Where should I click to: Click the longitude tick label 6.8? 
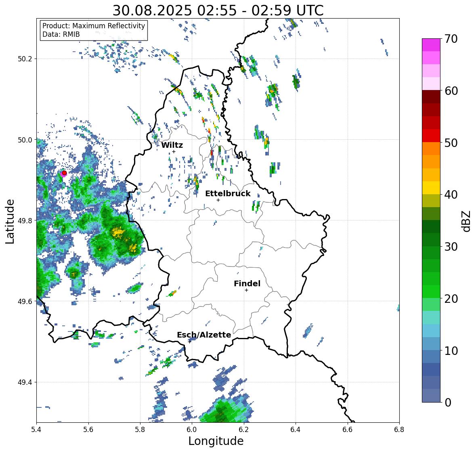click(399, 430)
